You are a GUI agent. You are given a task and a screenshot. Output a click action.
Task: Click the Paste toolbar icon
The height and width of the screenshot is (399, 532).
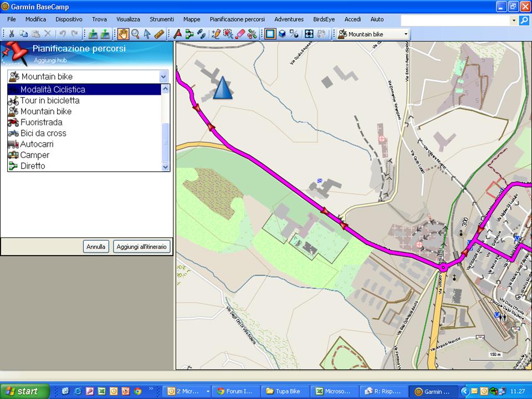click(35, 34)
